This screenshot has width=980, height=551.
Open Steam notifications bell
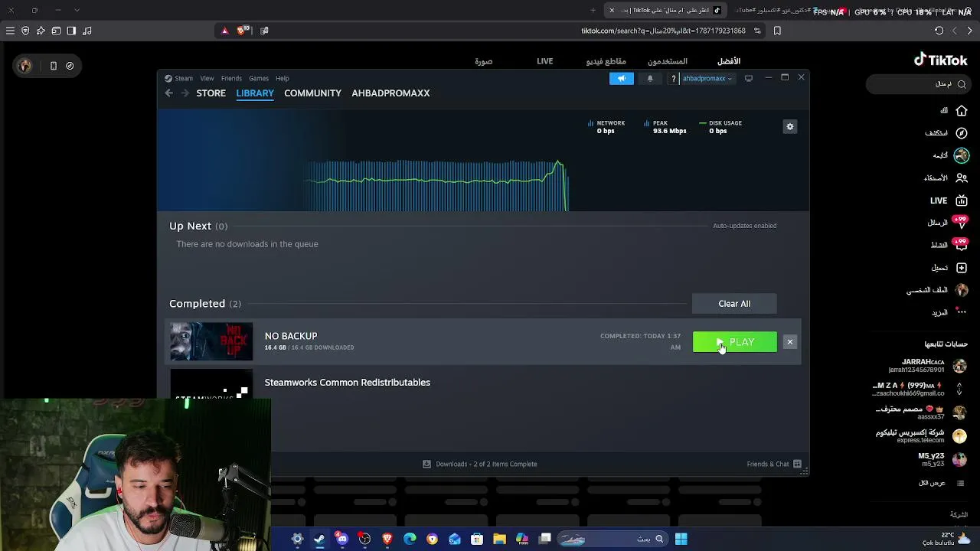click(x=650, y=78)
